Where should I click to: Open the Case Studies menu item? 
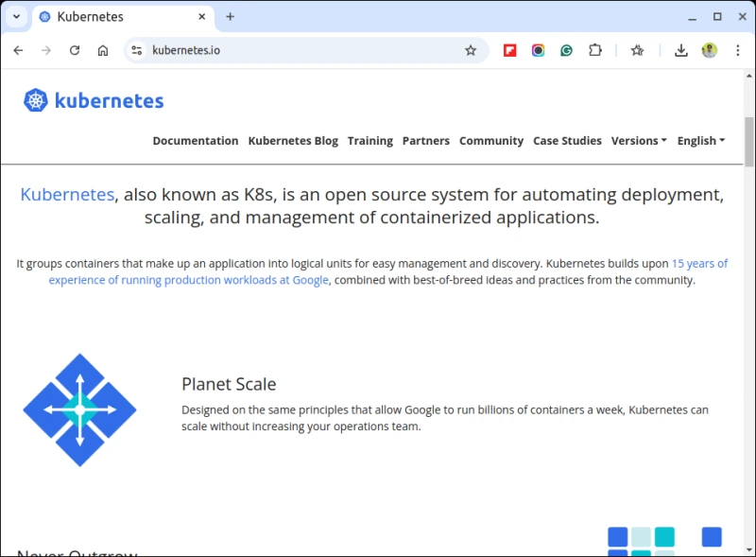pyautogui.click(x=568, y=141)
